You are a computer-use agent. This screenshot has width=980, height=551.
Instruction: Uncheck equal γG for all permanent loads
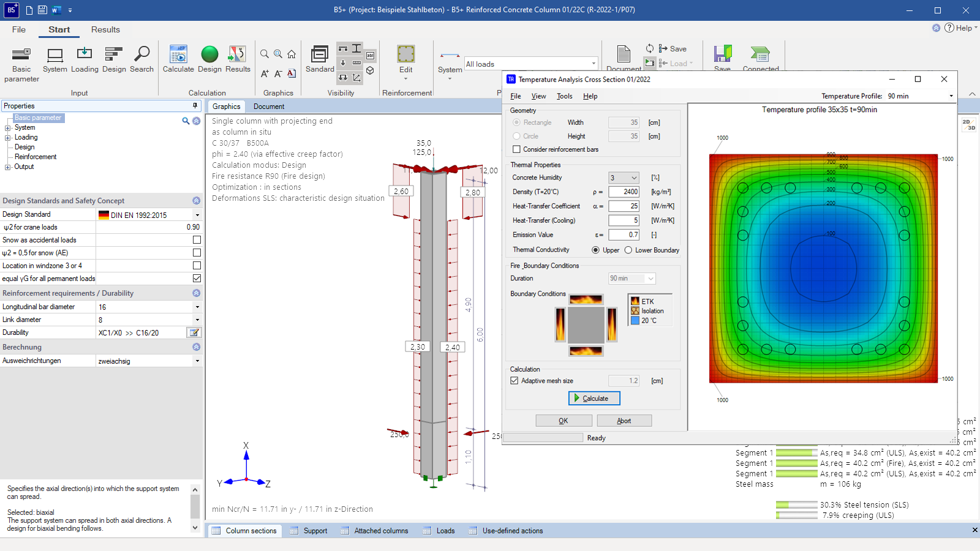(197, 279)
